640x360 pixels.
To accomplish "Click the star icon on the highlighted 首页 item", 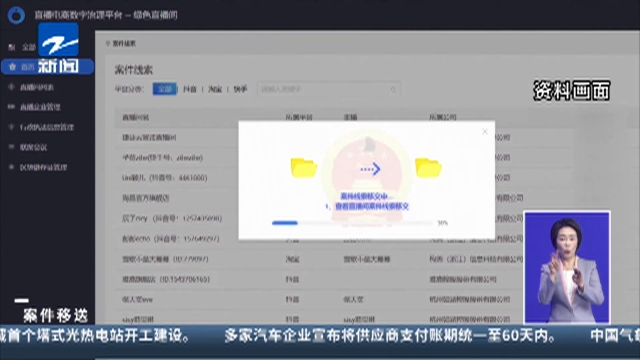I will (12, 67).
